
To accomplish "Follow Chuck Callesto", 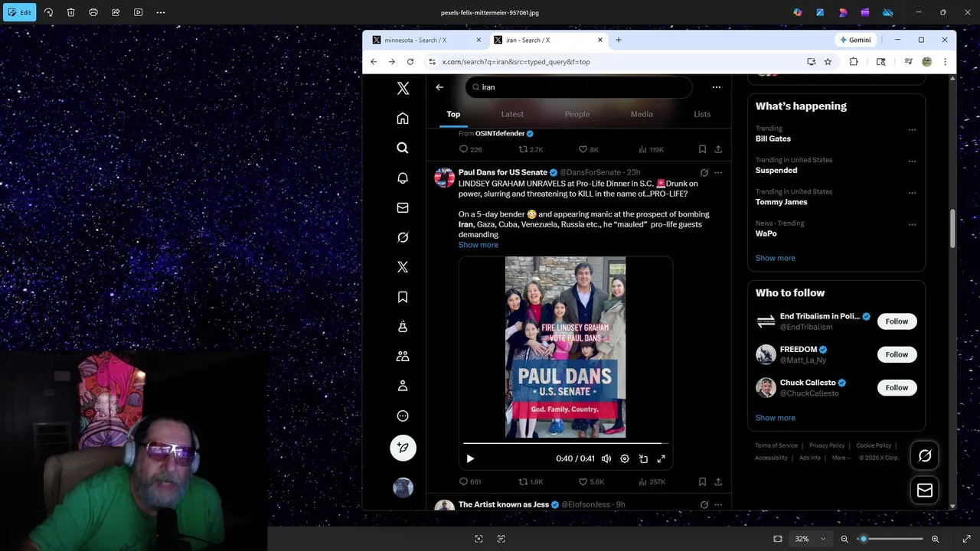I will click(x=897, y=387).
